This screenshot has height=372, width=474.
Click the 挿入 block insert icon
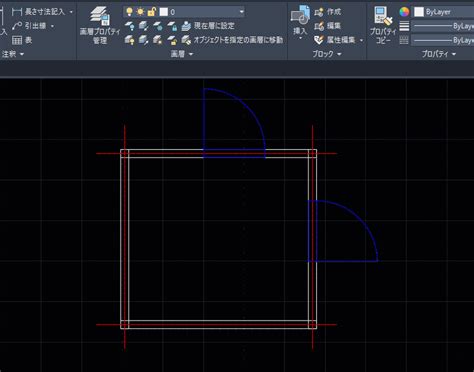point(300,17)
